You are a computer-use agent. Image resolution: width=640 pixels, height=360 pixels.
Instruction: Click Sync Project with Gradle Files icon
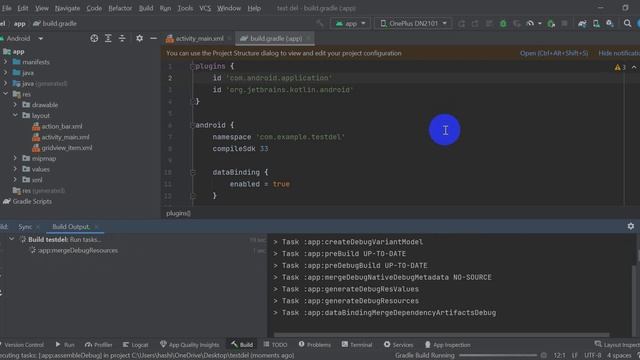click(x=582, y=24)
